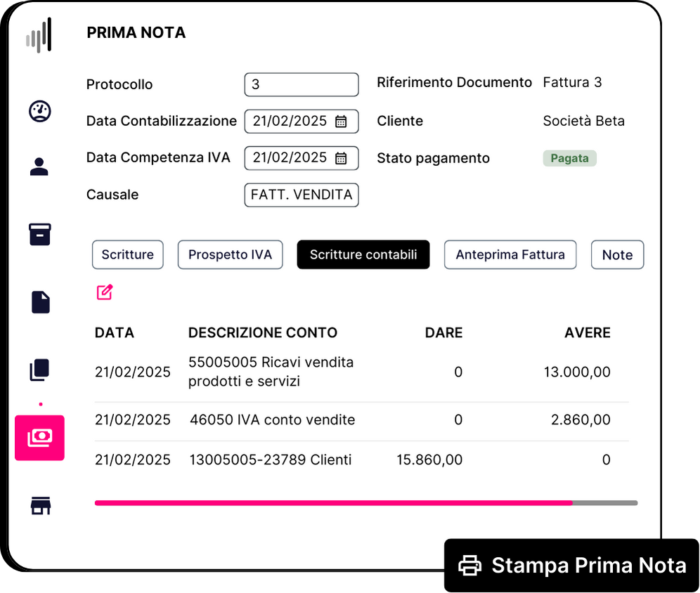Click the pink horizontal scrollbar
The image size is (700, 593).
tap(333, 503)
